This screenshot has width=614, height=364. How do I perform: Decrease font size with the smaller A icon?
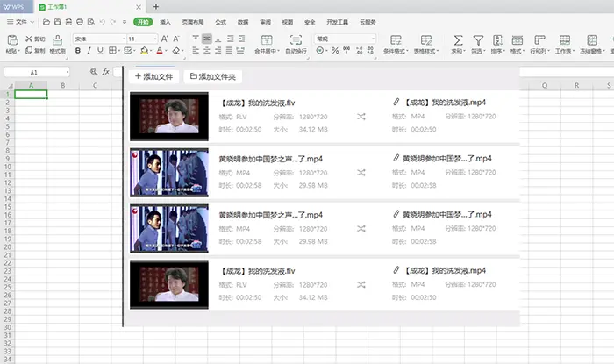176,39
